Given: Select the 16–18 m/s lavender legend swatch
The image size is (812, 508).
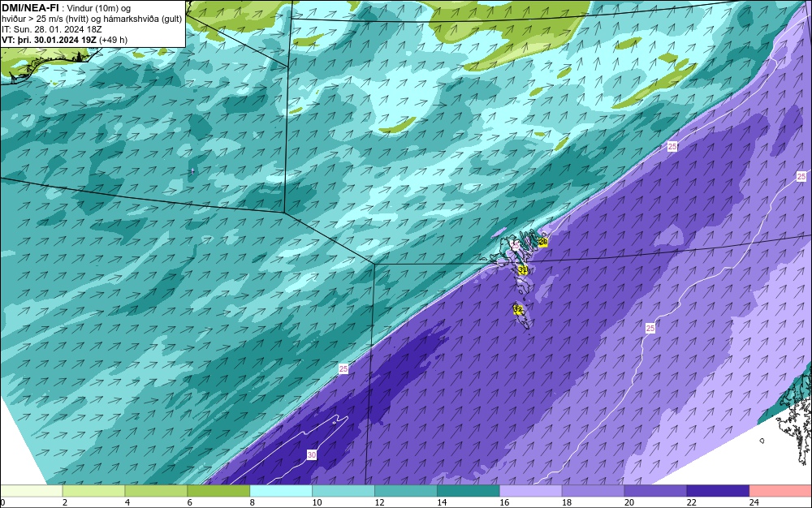Looking at the screenshot, I should coord(531,491).
